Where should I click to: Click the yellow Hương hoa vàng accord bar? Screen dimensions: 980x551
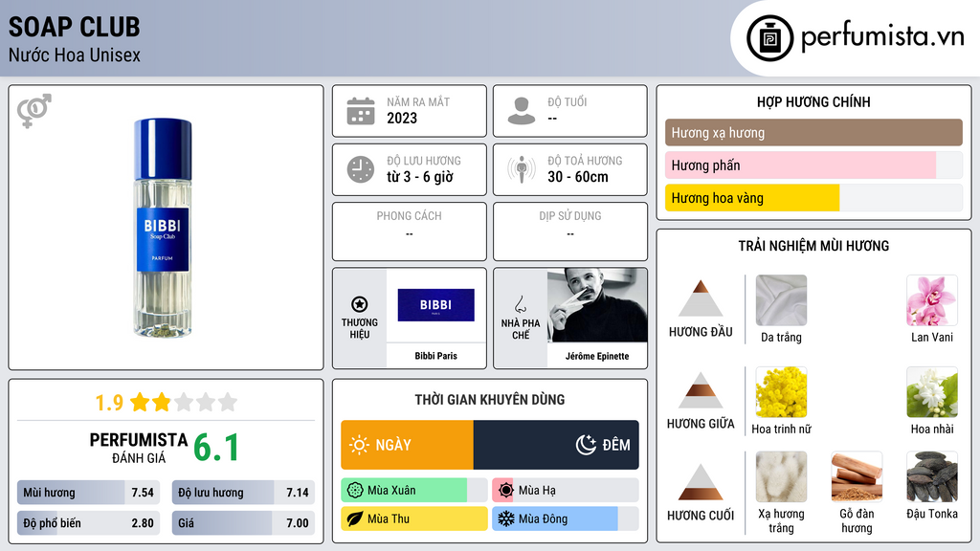[x=813, y=198]
